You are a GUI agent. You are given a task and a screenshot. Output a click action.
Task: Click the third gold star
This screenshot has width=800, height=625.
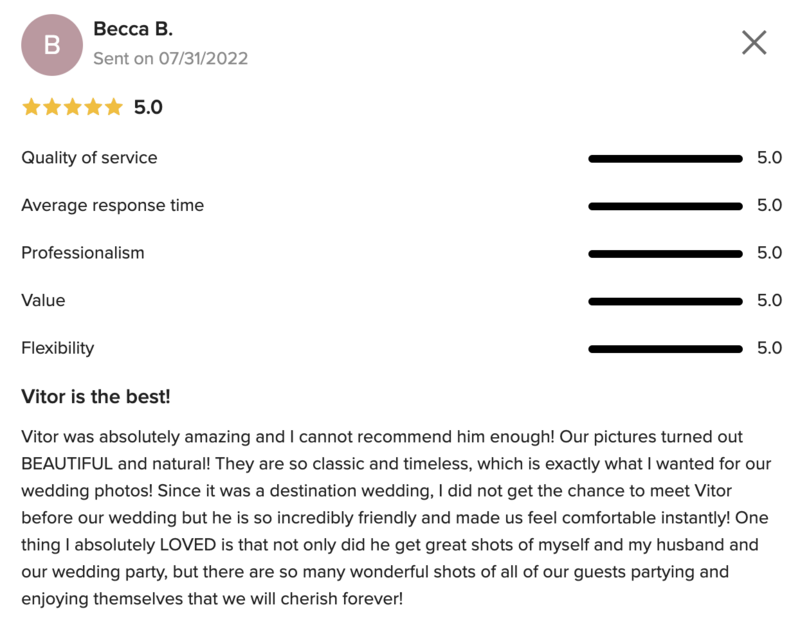tap(72, 107)
